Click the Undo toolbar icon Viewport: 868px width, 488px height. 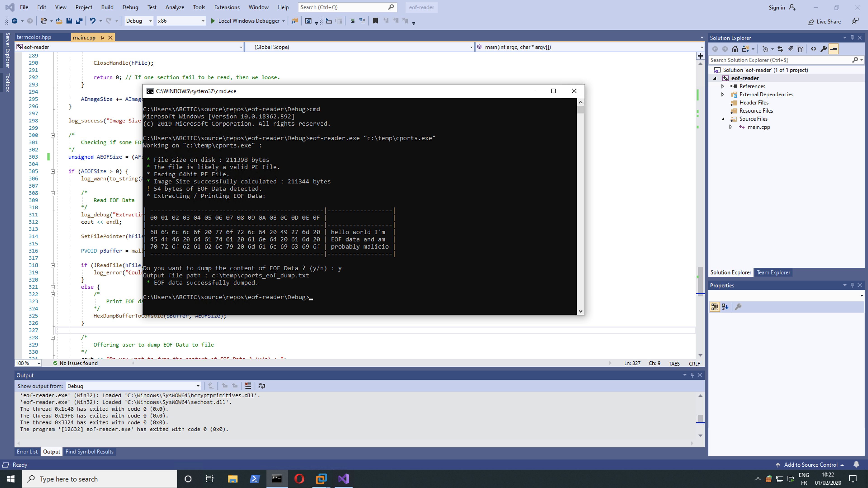tap(92, 21)
